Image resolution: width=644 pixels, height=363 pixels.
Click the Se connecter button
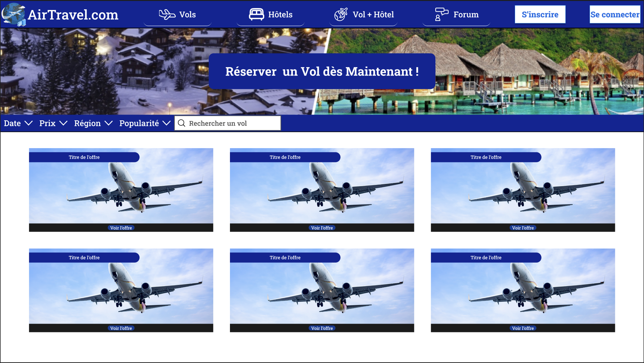point(615,15)
